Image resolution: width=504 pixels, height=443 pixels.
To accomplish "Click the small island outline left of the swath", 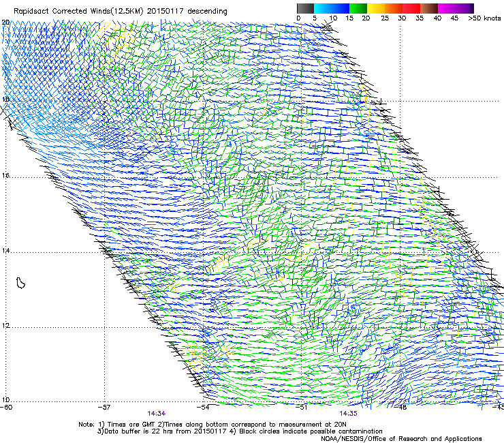I will (x=20, y=283).
